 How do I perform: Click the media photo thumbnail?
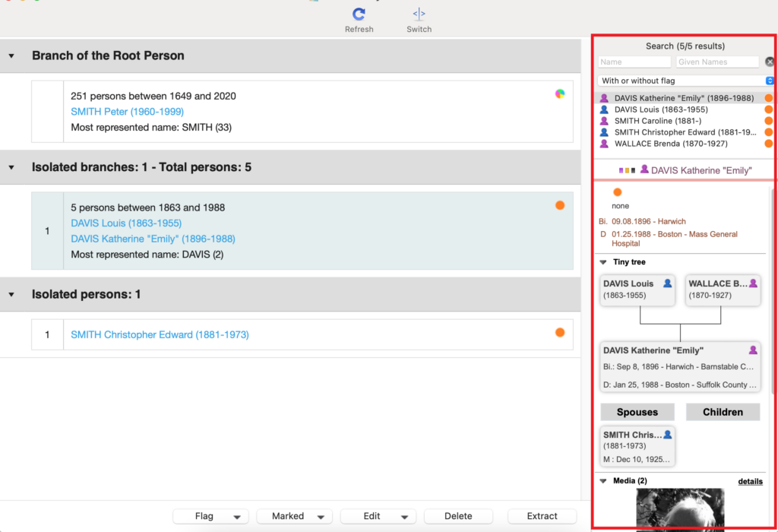pyautogui.click(x=680, y=508)
